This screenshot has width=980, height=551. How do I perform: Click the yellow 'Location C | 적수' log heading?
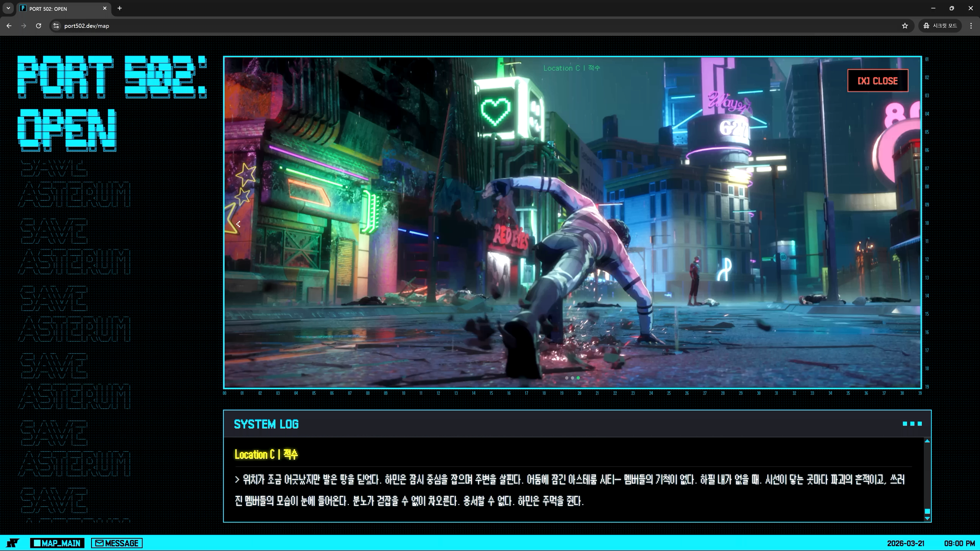click(x=266, y=454)
